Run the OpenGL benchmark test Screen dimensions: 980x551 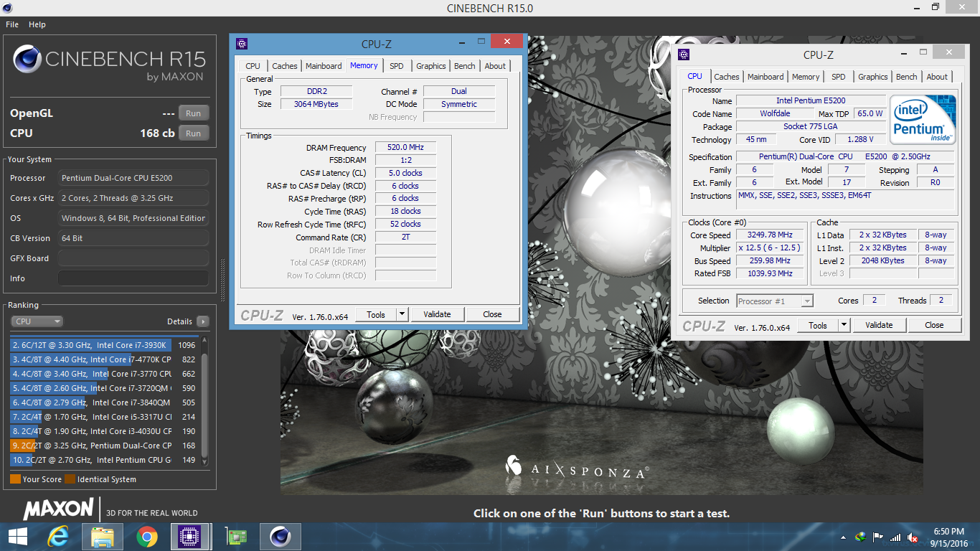pos(194,113)
